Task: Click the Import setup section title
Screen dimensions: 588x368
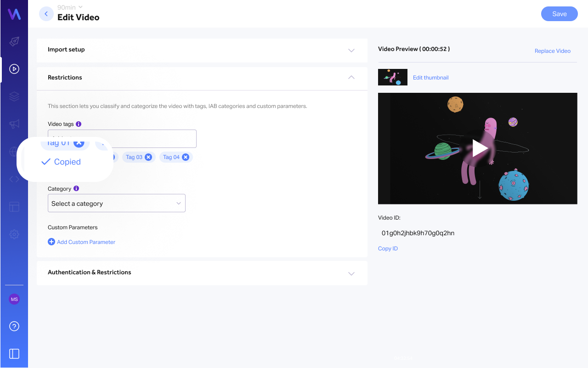Action: [x=66, y=50]
